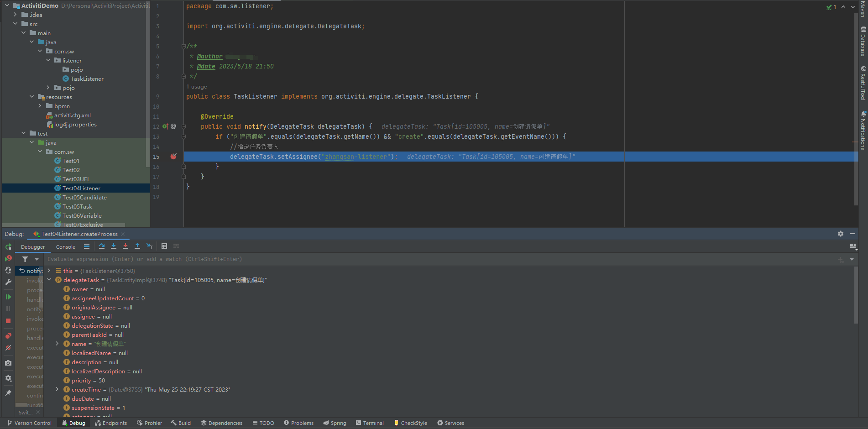Expand the 'this' variable node
This screenshot has width=868, height=429.
tap(49, 271)
